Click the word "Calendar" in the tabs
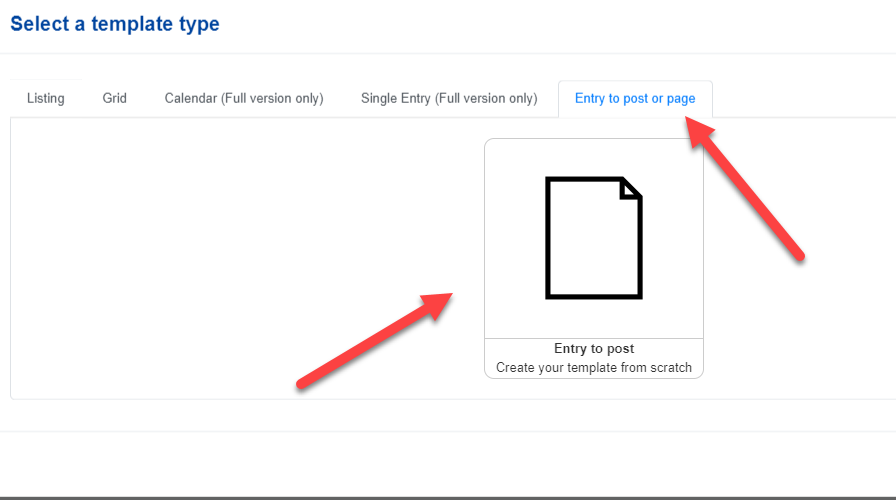 [191, 98]
